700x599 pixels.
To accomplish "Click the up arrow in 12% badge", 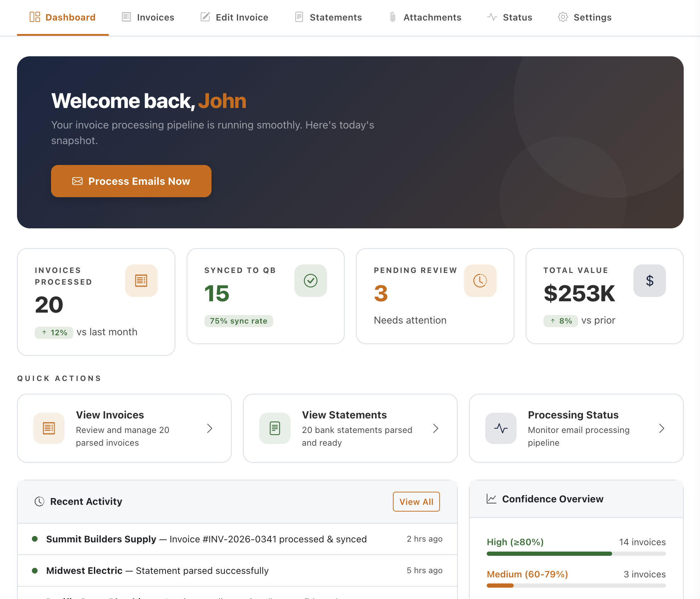I will [44, 332].
